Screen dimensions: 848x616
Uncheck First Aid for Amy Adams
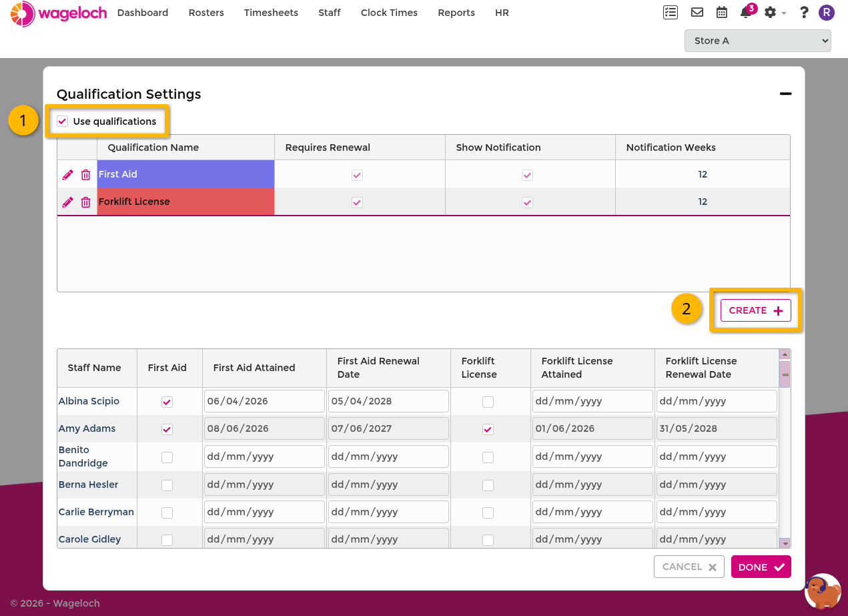point(167,430)
